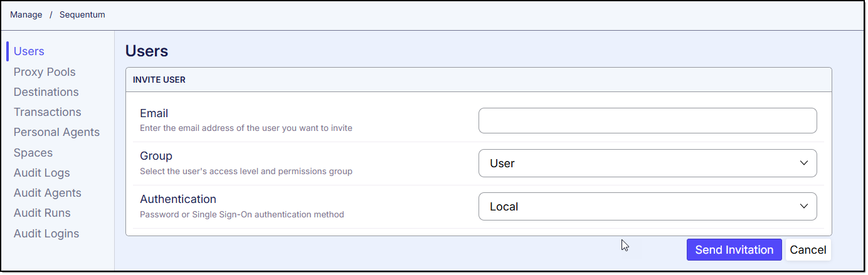Open the Transactions sidebar item
The height and width of the screenshot is (275, 868).
coord(48,112)
